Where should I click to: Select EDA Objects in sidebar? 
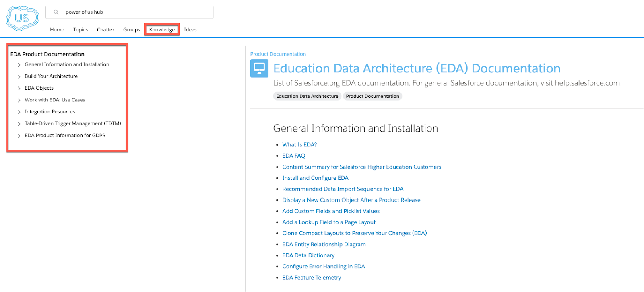[39, 88]
